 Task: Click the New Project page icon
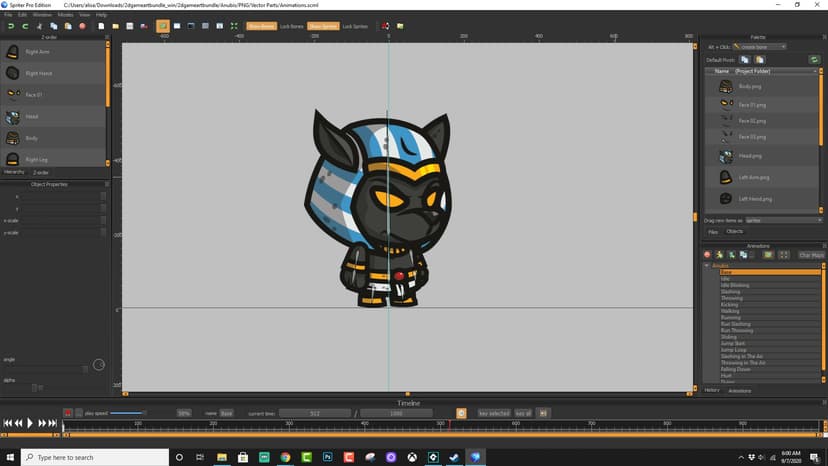(101, 26)
